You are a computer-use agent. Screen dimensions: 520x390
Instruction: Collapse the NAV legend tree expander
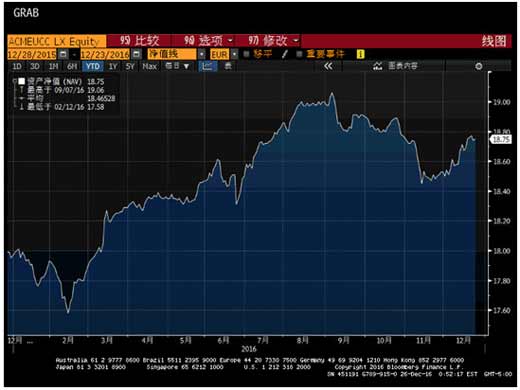click(14, 81)
